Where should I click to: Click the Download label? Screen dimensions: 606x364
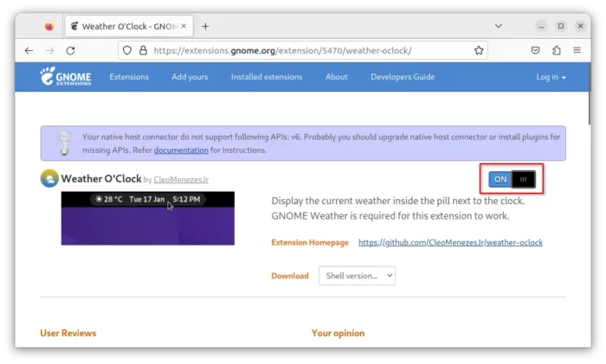click(290, 276)
